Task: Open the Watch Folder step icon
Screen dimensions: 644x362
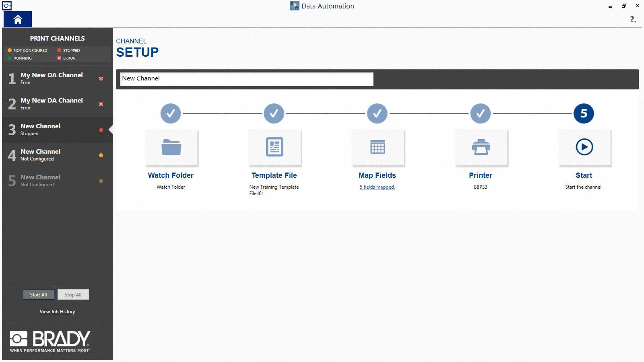Action: pyautogui.click(x=171, y=148)
